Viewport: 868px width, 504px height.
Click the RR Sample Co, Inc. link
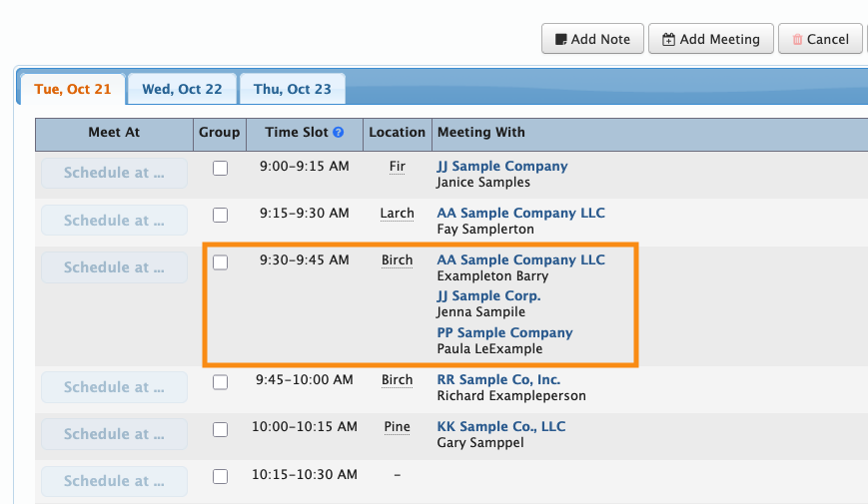click(498, 379)
